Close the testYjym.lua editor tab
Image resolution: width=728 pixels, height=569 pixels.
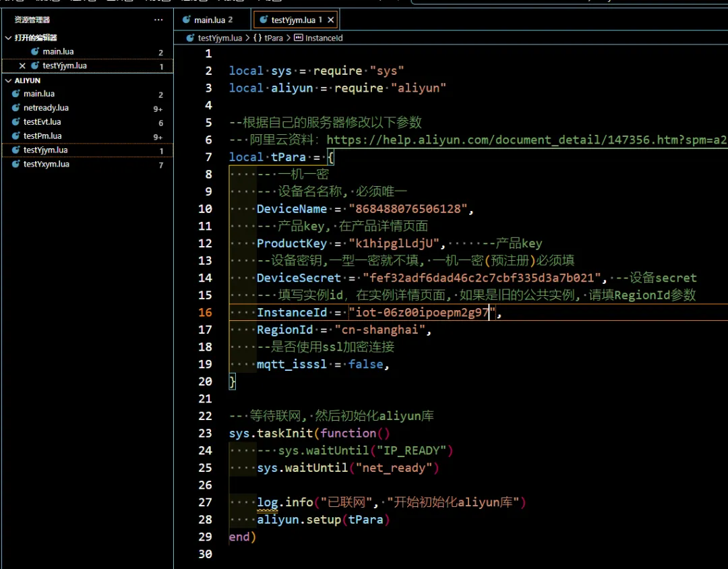point(330,20)
